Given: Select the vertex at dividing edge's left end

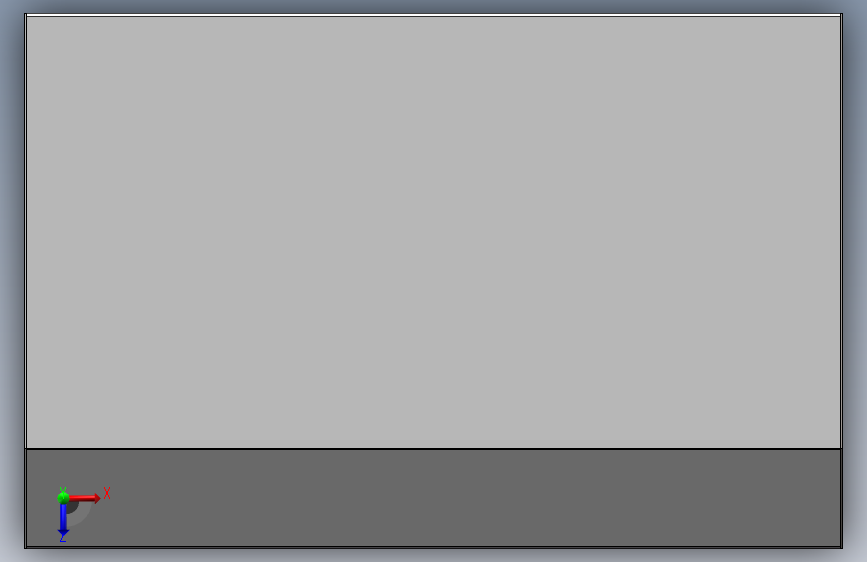Looking at the screenshot, I should click(25, 449).
